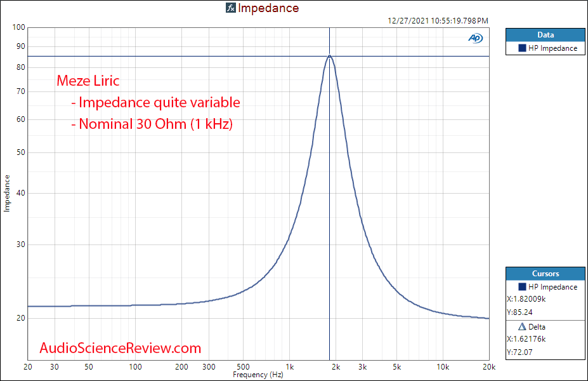
Task: Click the "- Nominal 30 Ohm (1 kHz)" annotation
Action: (x=152, y=124)
